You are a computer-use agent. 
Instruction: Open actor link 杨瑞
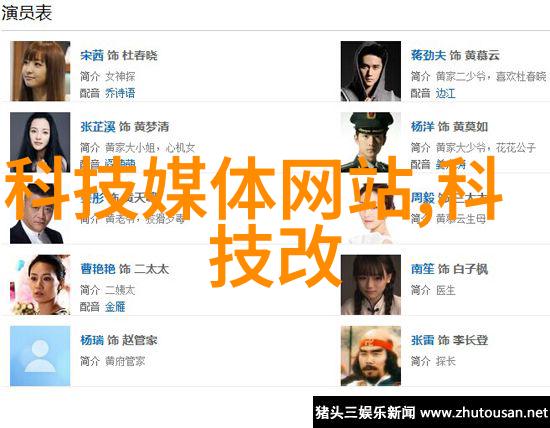click(92, 340)
